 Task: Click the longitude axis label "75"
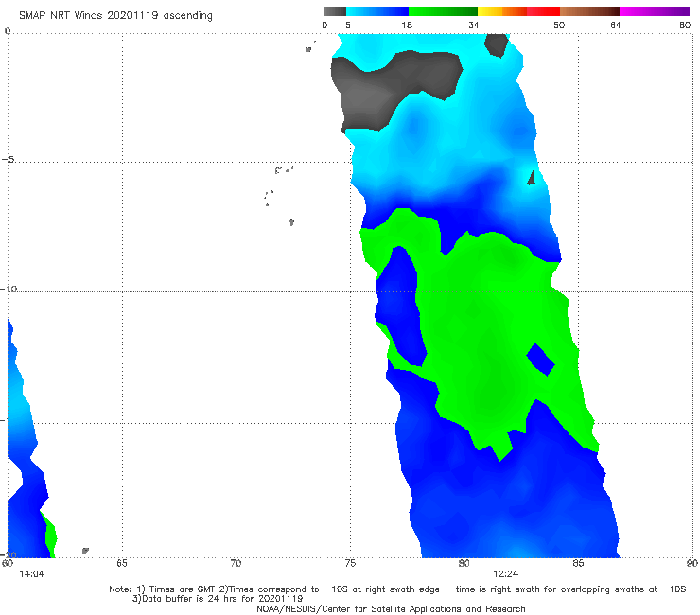pyautogui.click(x=350, y=563)
